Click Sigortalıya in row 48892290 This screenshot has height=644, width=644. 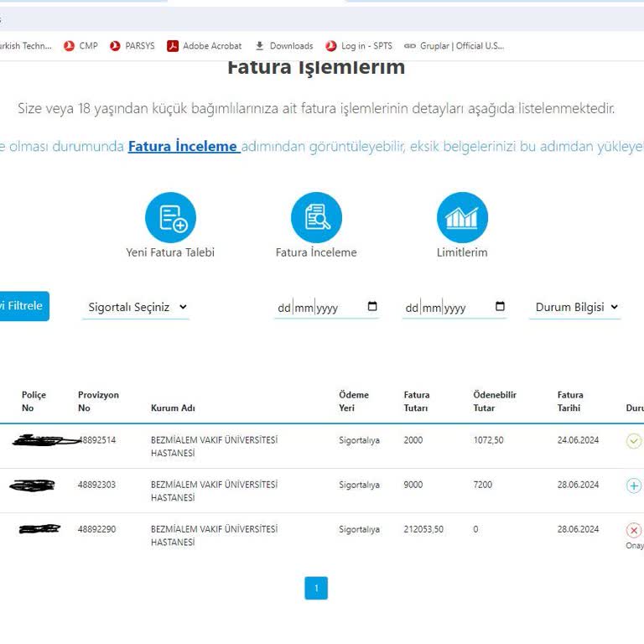(x=359, y=529)
